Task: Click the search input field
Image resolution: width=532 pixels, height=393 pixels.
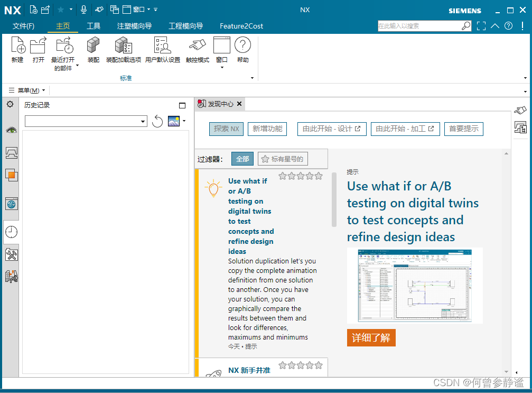Action: (419, 26)
